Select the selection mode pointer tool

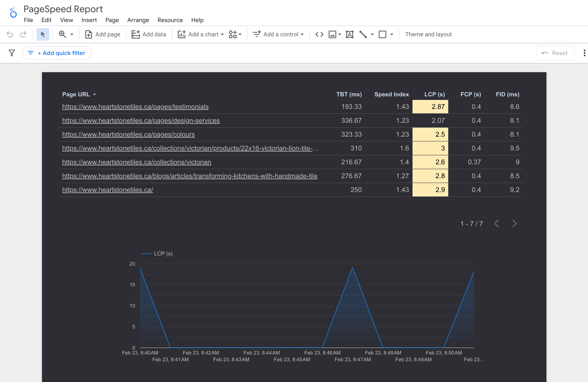click(43, 34)
